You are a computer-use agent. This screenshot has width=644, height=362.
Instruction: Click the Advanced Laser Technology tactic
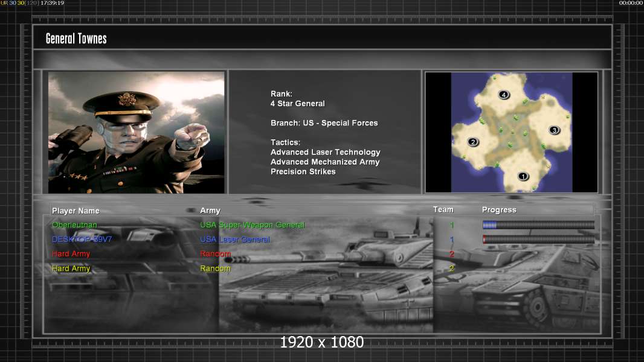pos(325,152)
